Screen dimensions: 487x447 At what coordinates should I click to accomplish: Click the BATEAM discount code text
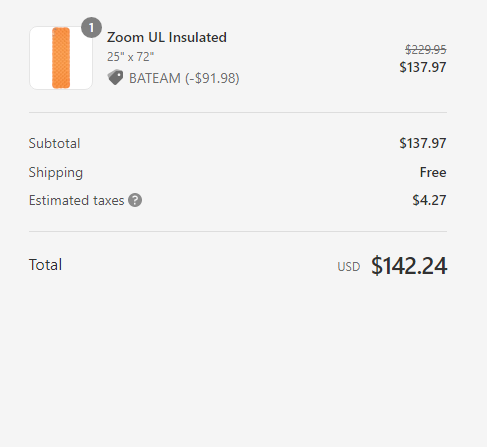[x=155, y=78]
